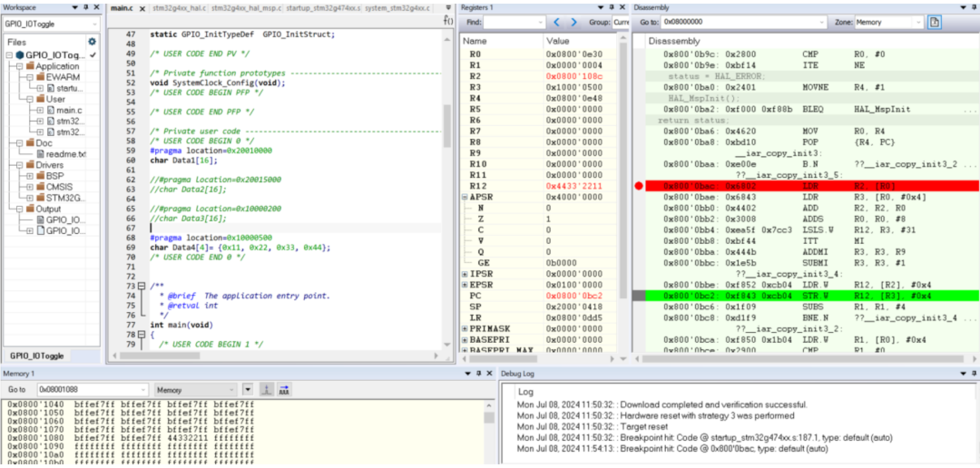Pin the Memory 1 panel
980x468 pixels.
click(477, 374)
